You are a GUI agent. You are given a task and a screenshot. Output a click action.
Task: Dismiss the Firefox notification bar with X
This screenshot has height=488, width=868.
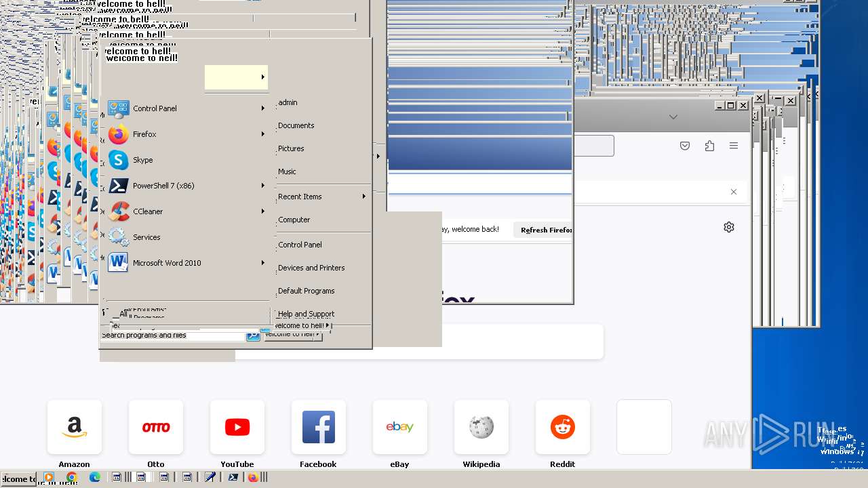(x=734, y=192)
